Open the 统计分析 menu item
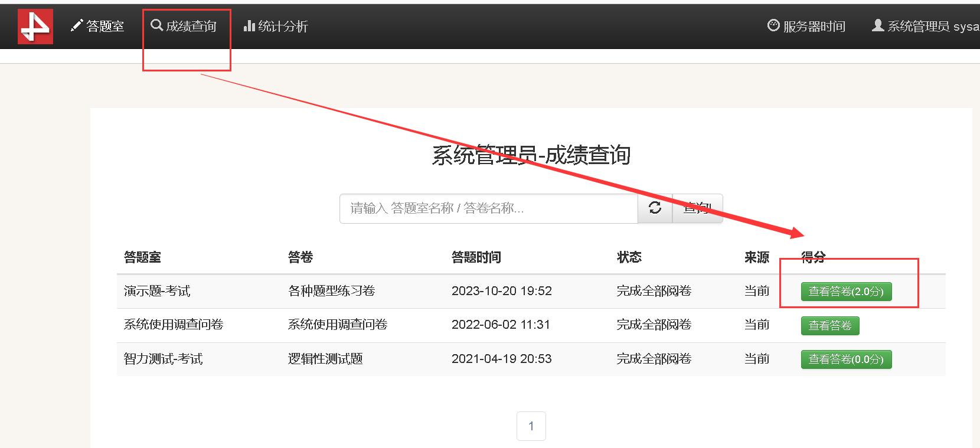Screen dimensions: 980x448 (x=276, y=26)
